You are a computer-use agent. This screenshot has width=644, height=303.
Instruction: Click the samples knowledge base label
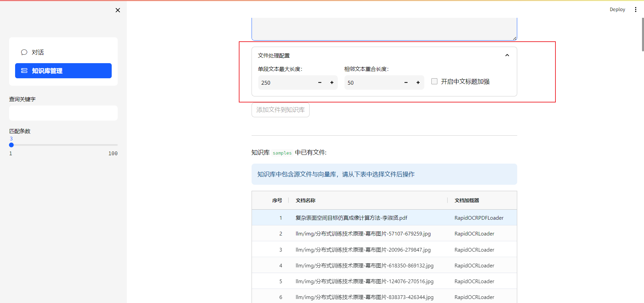pyautogui.click(x=282, y=153)
